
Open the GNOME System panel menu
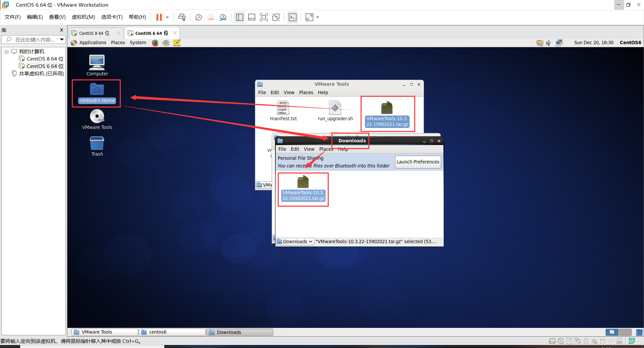click(138, 43)
